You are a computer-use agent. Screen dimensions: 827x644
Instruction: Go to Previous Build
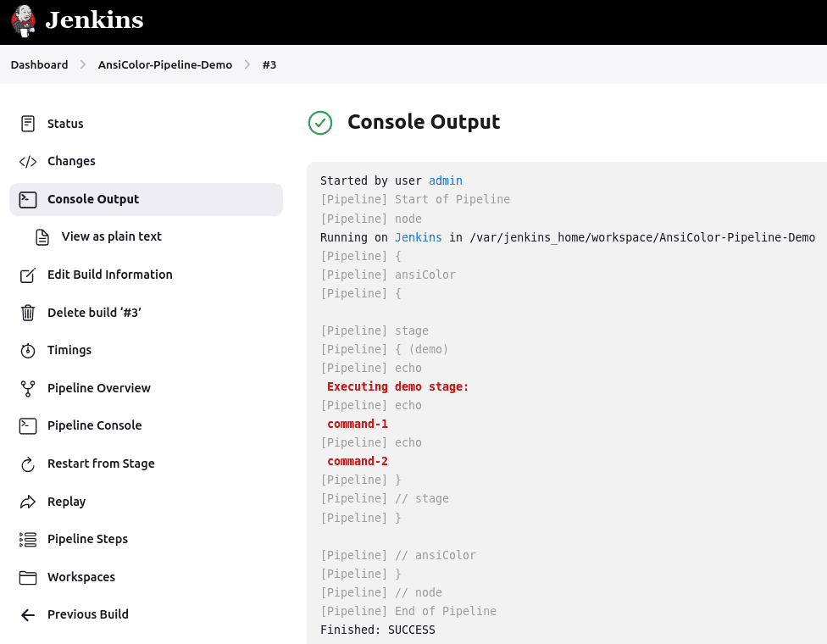point(146,614)
